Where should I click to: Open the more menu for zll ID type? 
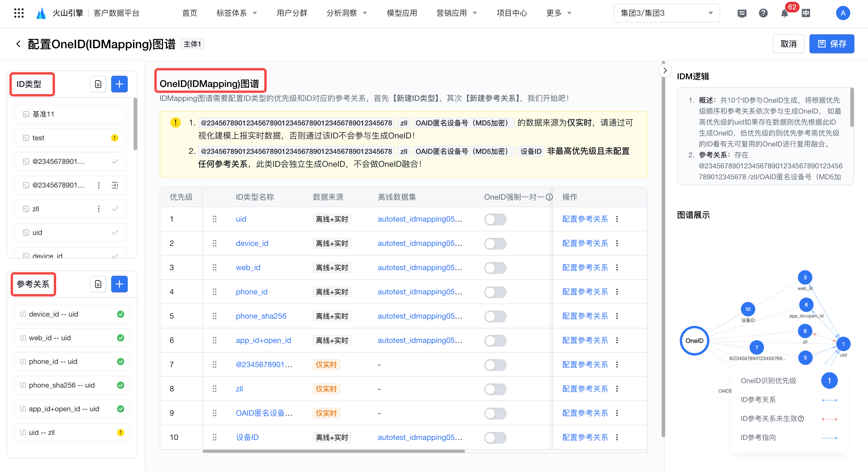(x=99, y=209)
